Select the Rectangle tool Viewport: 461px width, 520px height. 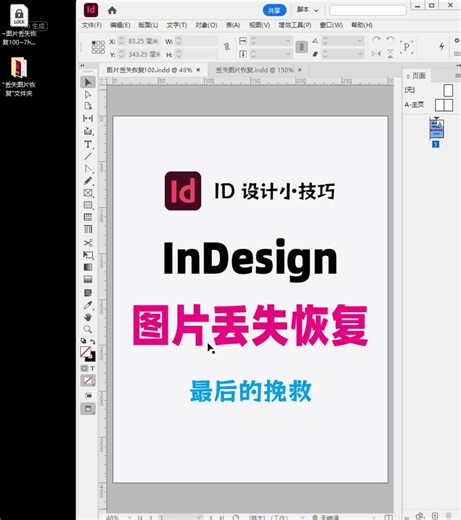(x=88, y=205)
